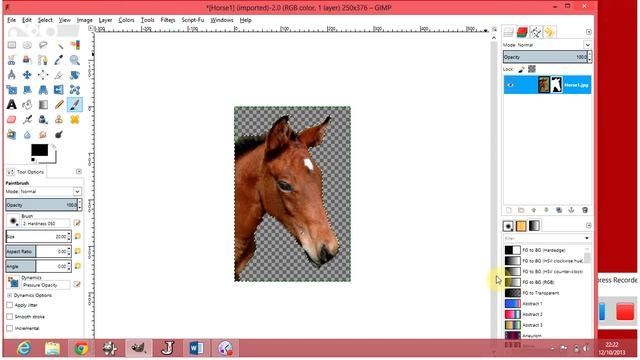Select the Alignment tool
This screenshot has width=640, height=360.
pos(43,75)
